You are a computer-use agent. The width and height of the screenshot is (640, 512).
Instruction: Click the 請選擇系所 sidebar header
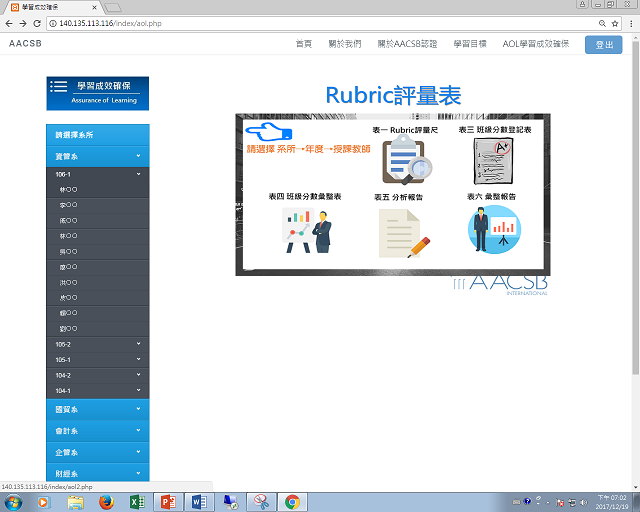click(x=98, y=135)
